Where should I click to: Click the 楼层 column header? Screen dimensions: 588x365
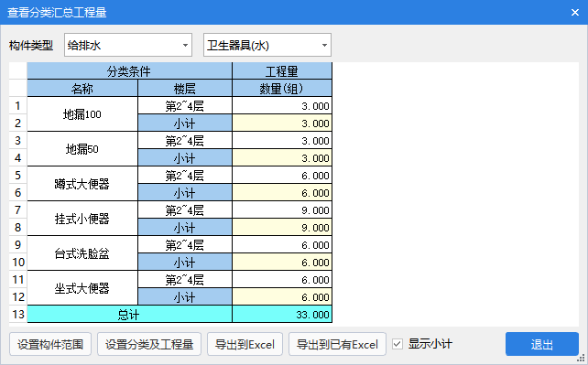tap(185, 89)
